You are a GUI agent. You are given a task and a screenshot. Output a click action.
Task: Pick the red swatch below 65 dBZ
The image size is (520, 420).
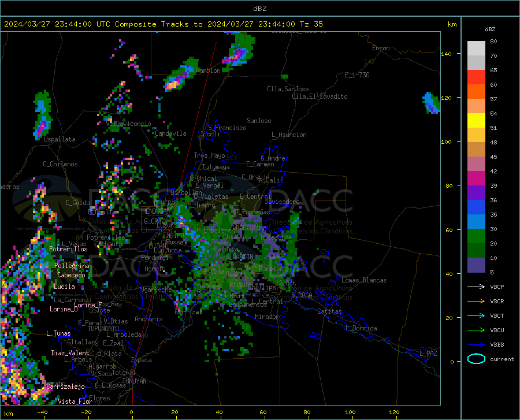pos(476,77)
